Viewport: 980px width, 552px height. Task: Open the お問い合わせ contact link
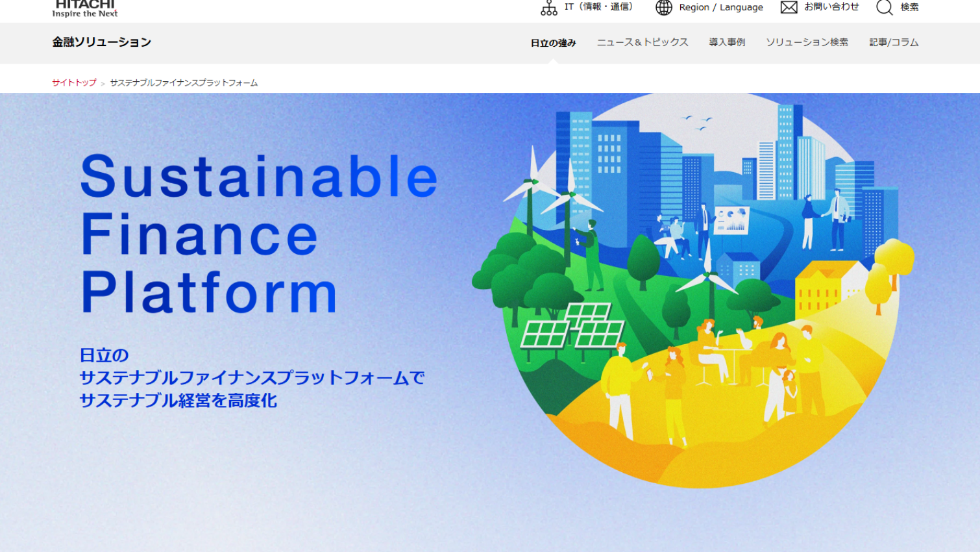coord(832,7)
